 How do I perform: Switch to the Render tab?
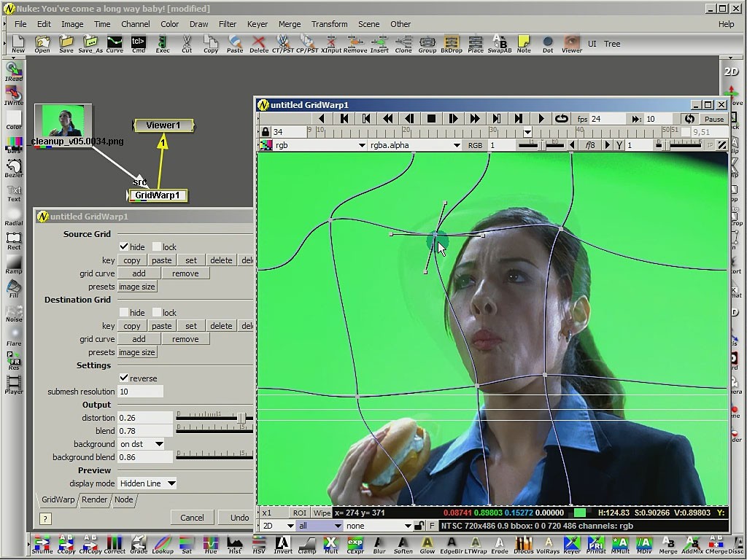click(x=94, y=499)
